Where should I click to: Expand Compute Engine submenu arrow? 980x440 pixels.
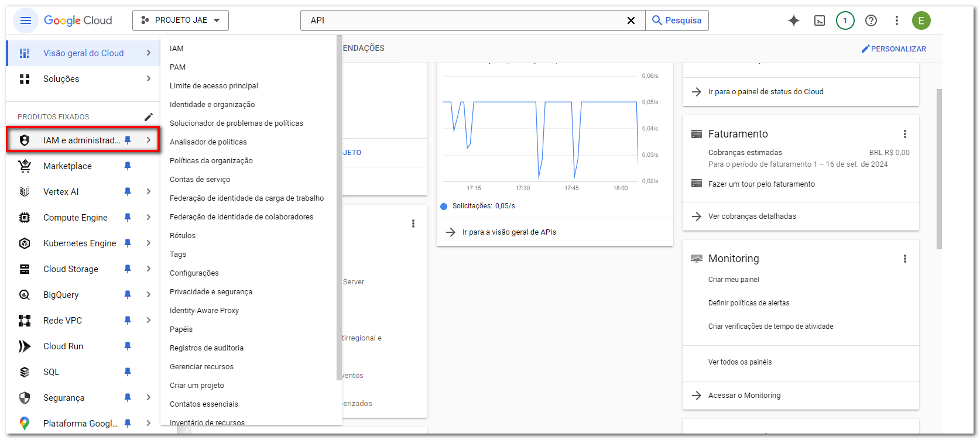pyautogui.click(x=149, y=218)
